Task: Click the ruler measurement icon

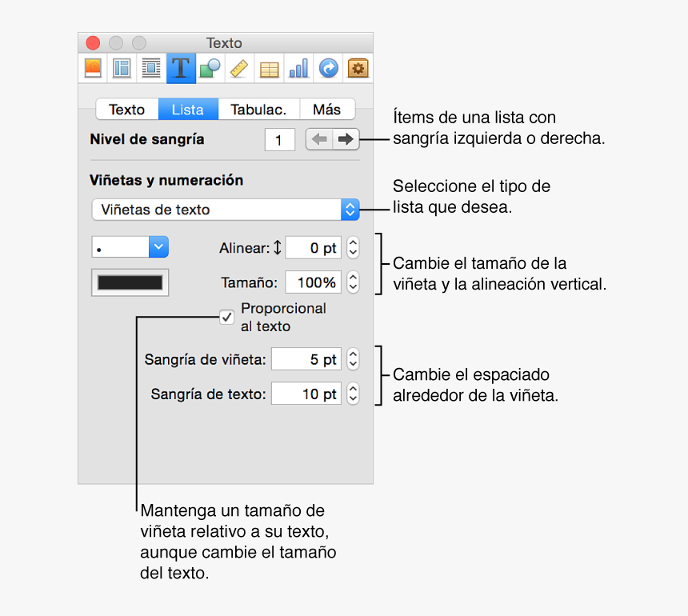Action: point(239,68)
